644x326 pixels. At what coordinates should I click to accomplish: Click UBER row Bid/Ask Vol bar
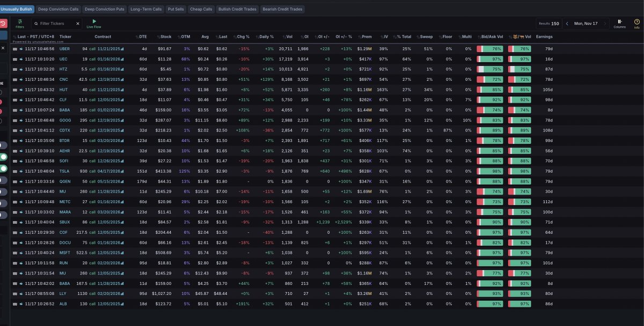489,49
